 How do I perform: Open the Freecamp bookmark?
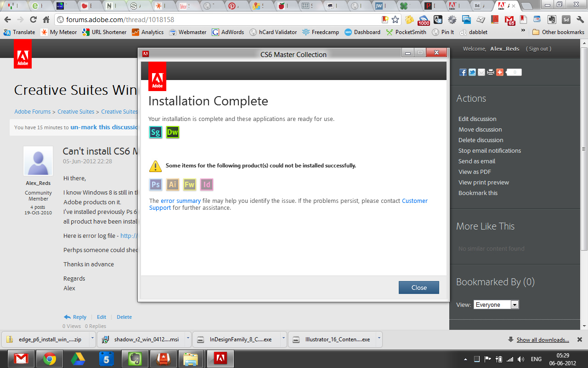(x=320, y=32)
